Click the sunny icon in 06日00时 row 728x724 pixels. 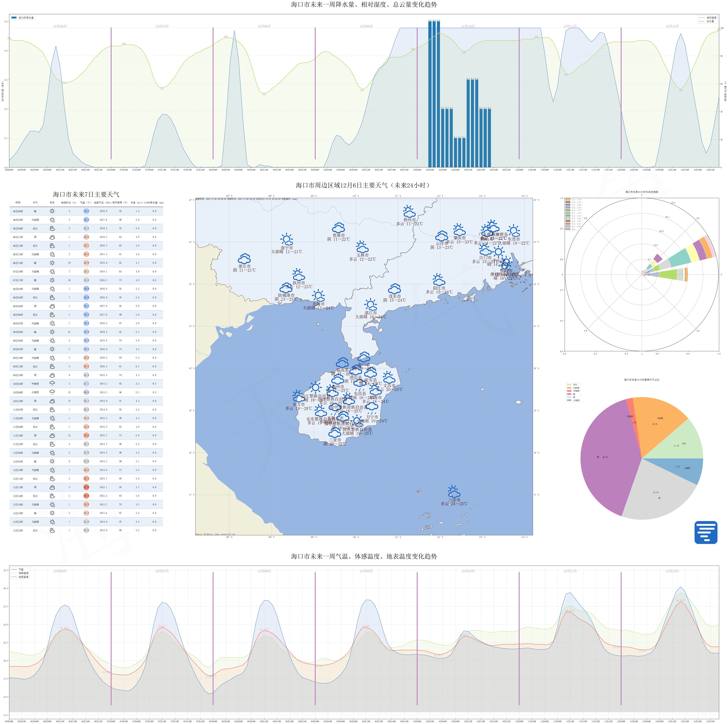(x=52, y=211)
